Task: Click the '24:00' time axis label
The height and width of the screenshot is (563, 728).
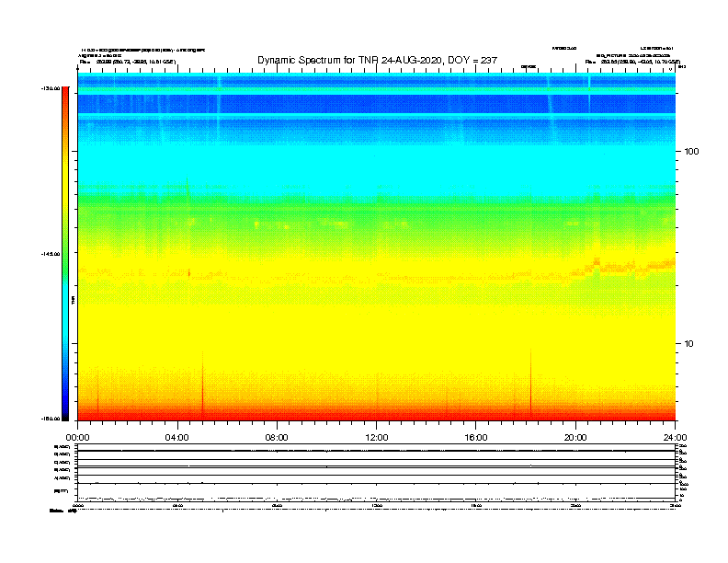Action: click(x=675, y=438)
